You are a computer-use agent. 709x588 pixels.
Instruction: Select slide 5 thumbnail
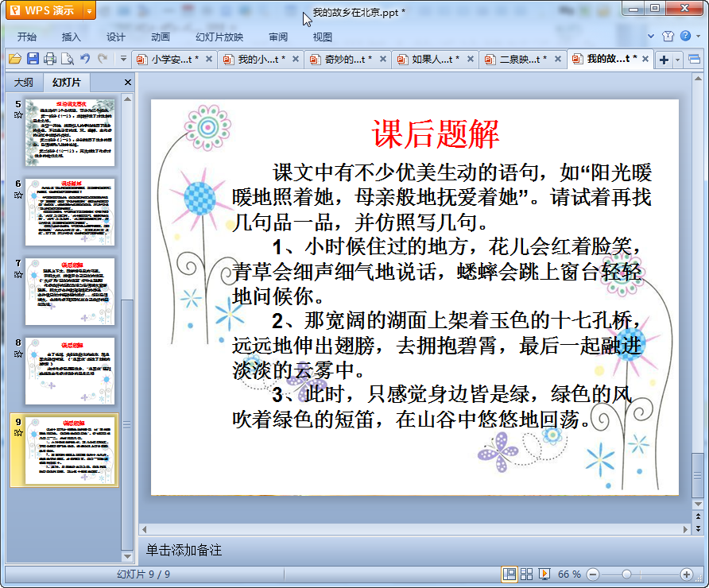coord(70,133)
